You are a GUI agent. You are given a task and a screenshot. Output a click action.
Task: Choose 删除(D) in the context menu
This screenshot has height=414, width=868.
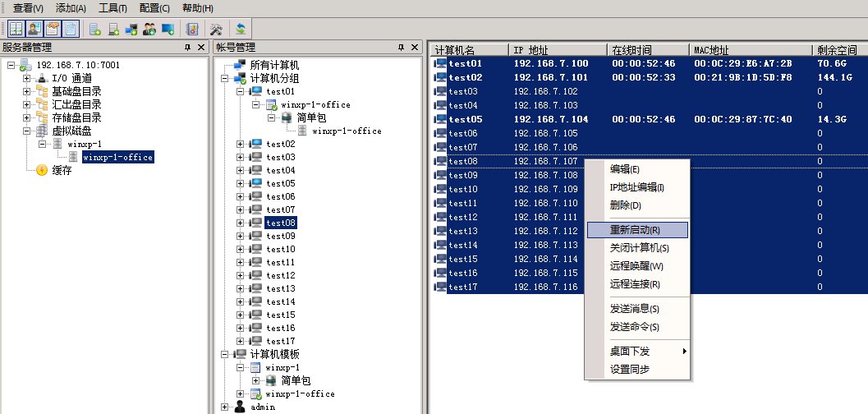pyautogui.click(x=637, y=206)
